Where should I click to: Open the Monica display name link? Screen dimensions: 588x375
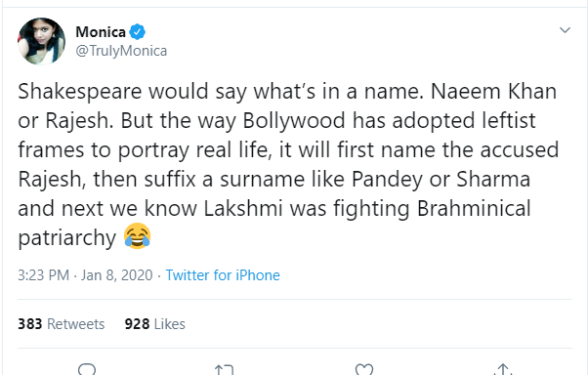click(101, 32)
